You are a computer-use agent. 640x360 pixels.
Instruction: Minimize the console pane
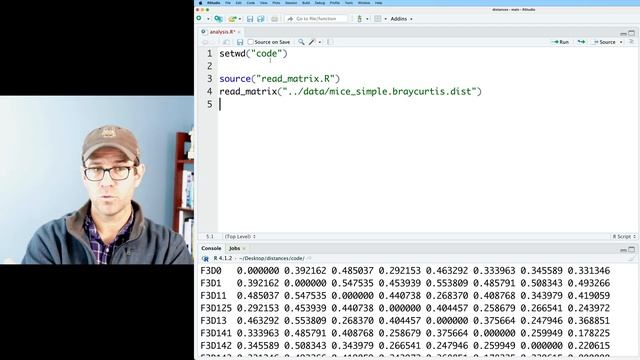(x=623, y=249)
